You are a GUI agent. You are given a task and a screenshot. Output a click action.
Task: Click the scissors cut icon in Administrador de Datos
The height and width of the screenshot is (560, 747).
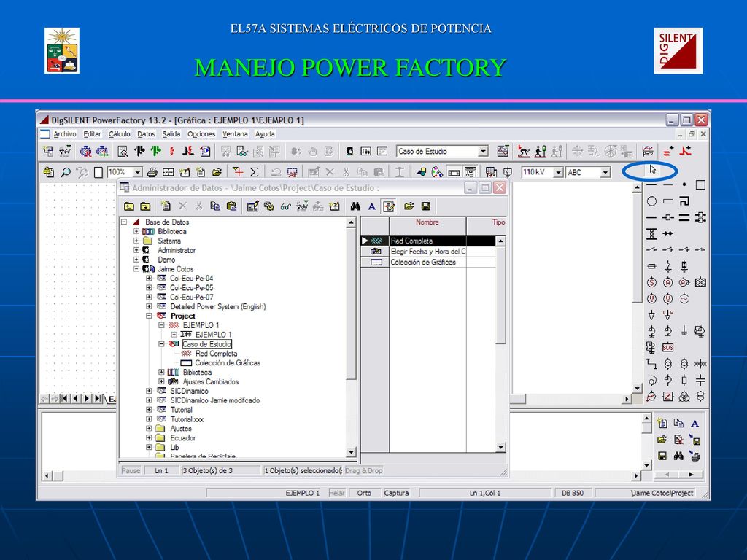pyautogui.click(x=198, y=206)
